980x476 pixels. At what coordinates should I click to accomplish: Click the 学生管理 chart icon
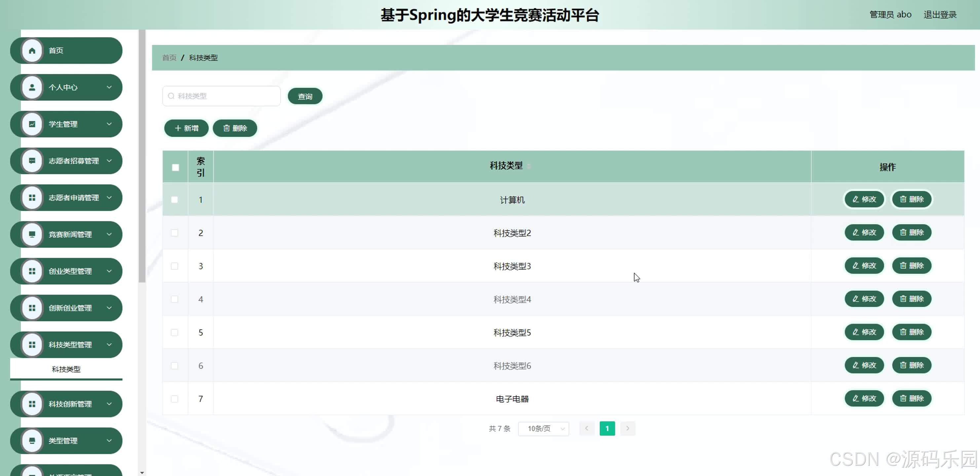[x=32, y=124]
